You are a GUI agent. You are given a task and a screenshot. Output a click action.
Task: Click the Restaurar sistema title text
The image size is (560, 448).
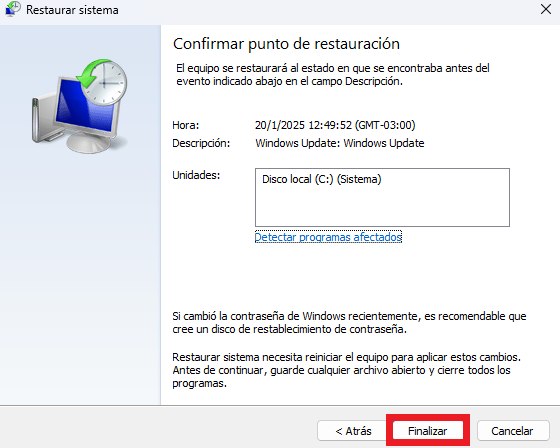click(72, 10)
